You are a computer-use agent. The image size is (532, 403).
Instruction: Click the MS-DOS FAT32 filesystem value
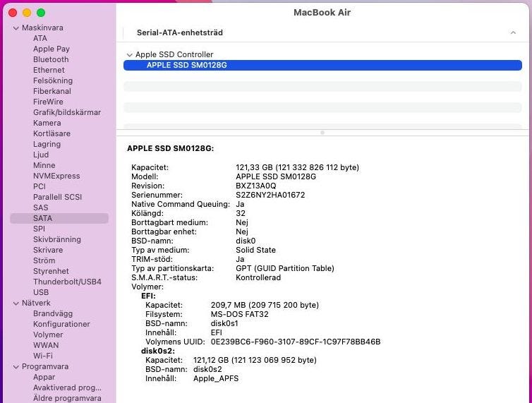point(239,314)
